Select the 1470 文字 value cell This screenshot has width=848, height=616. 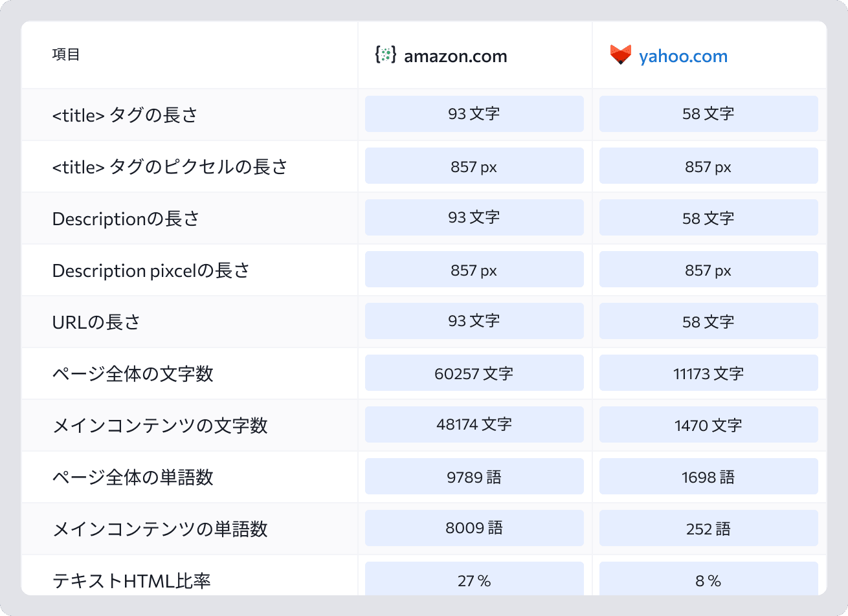coord(709,424)
